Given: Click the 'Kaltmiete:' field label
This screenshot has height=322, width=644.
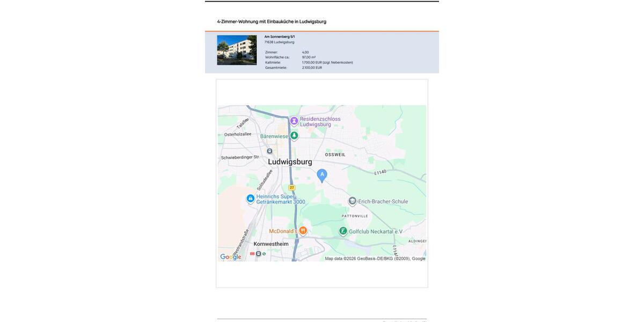Looking at the screenshot, I should click(x=273, y=62).
